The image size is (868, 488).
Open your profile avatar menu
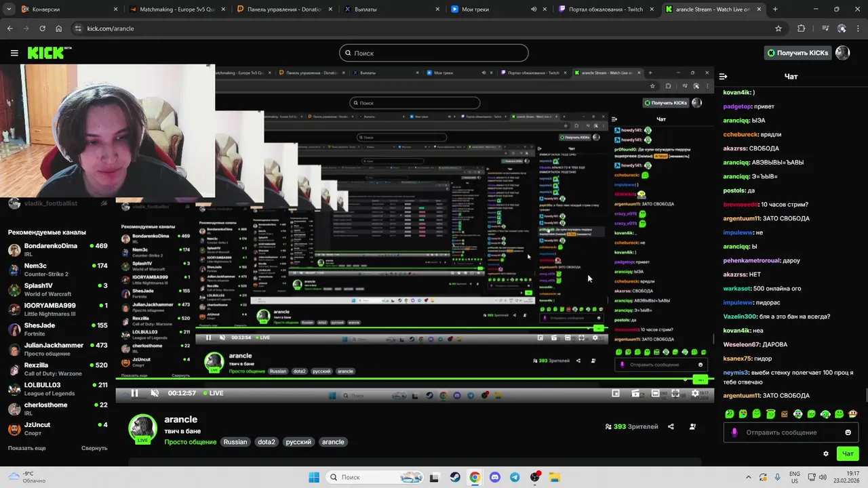pos(842,53)
